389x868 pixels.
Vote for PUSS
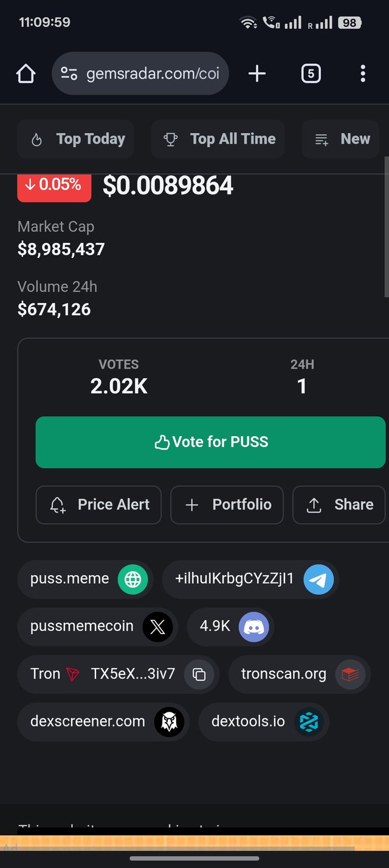tap(210, 442)
